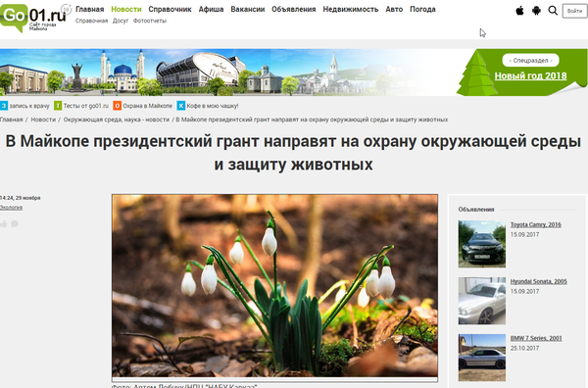Open the Досуг submenu link

(x=121, y=21)
